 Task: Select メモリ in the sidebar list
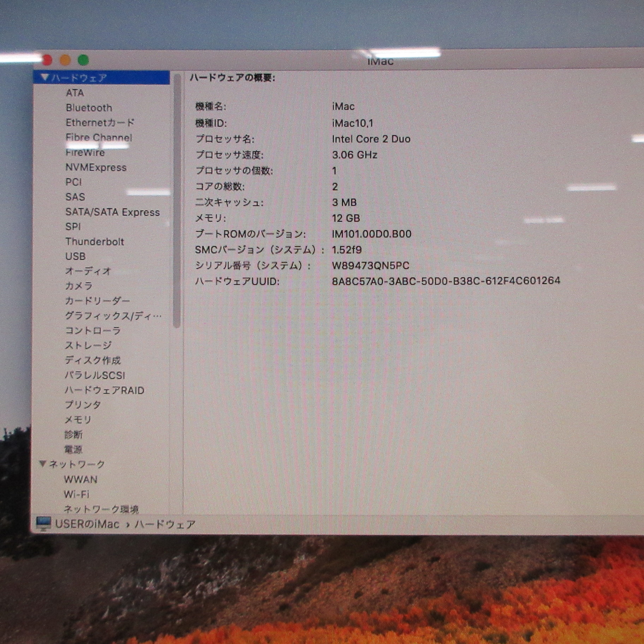(78, 420)
